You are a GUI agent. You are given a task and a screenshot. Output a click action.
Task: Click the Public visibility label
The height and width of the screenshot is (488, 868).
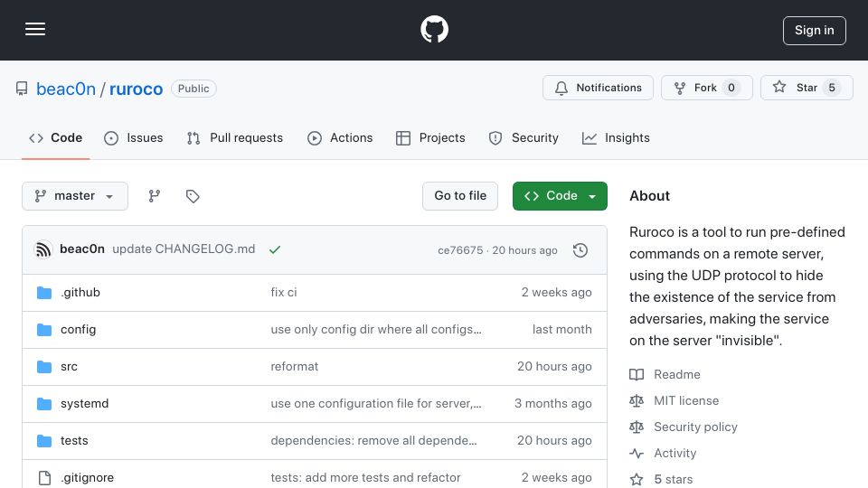(193, 89)
